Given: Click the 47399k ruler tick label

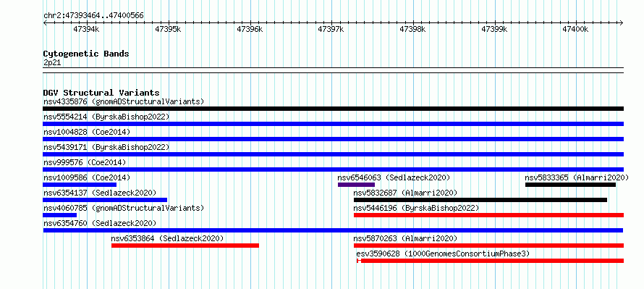Looking at the screenshot, I should coord(494,29).
